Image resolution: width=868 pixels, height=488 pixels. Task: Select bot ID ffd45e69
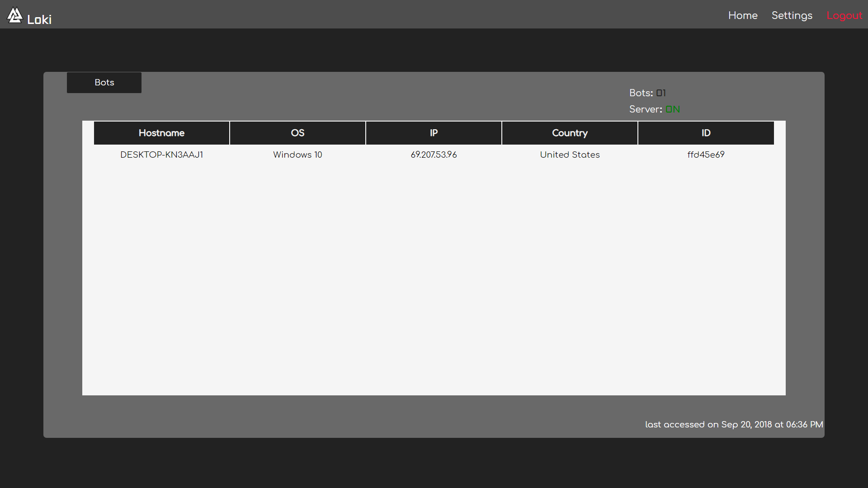coord(706,155)
